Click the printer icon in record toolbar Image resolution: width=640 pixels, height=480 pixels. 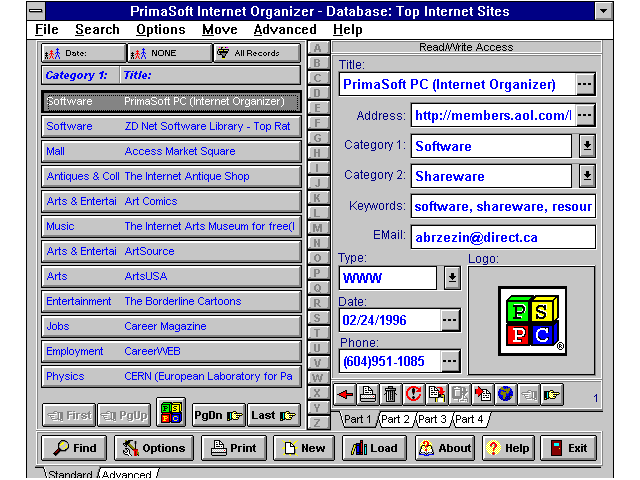tap(368, 394)
